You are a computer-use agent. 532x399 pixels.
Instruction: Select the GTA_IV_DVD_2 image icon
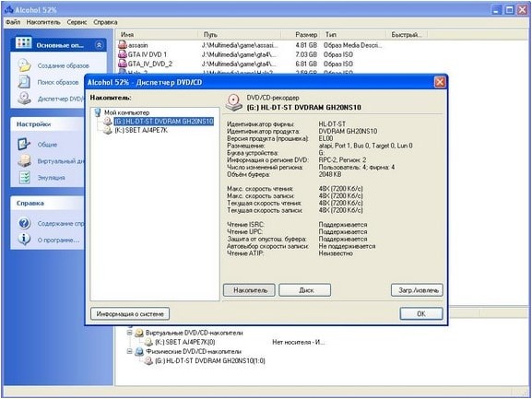tap(123, 64)
